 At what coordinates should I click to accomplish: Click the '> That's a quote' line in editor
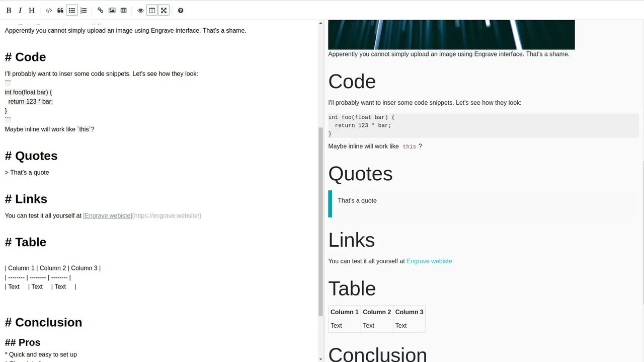pos(27,172)
